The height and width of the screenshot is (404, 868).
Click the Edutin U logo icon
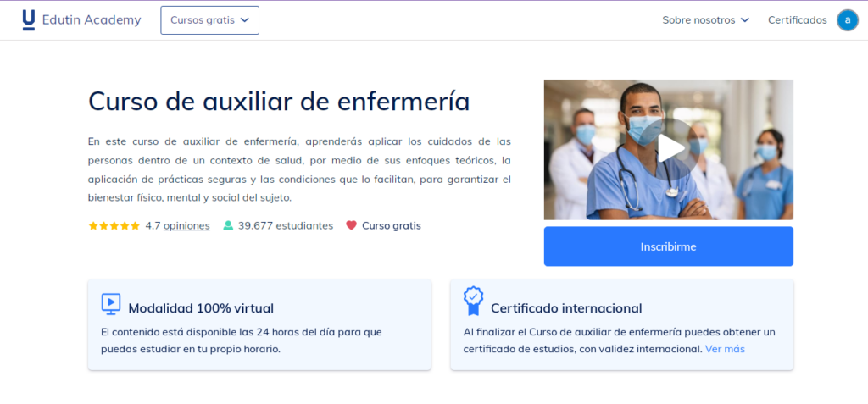pos(29,20)
